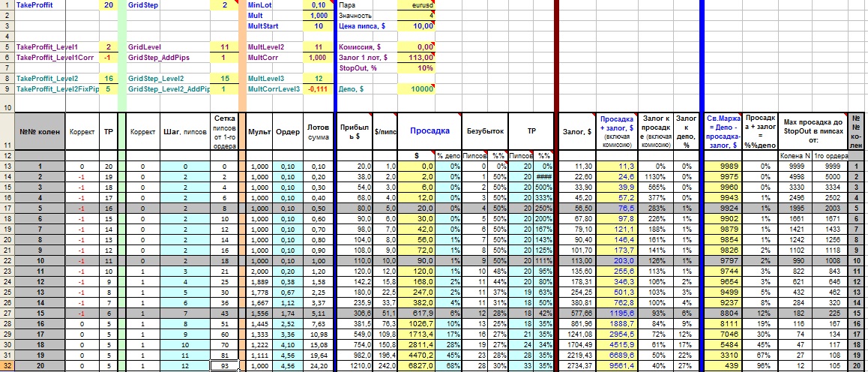
Task: Select the drawdown cell 4470,2
Action: [x=416, y=356]
